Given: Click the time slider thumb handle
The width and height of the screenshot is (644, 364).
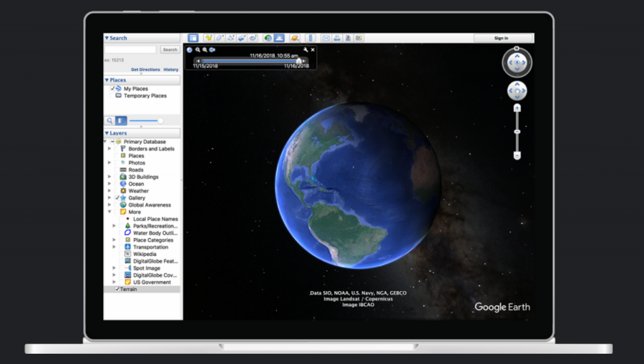Looking at the screenshot, I should click(x=299, y=61).
